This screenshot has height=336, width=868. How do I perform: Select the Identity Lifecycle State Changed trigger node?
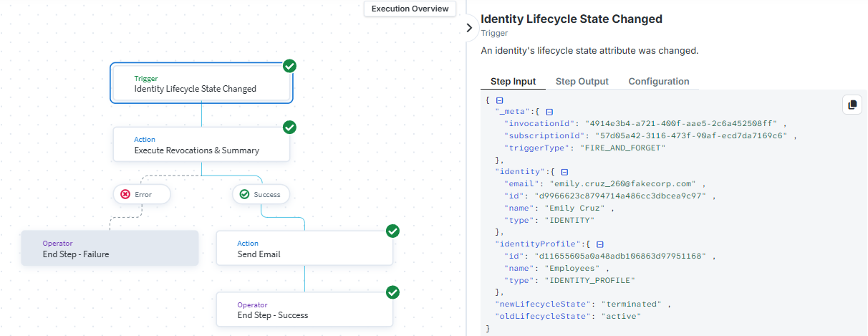[x=201, y=83]
